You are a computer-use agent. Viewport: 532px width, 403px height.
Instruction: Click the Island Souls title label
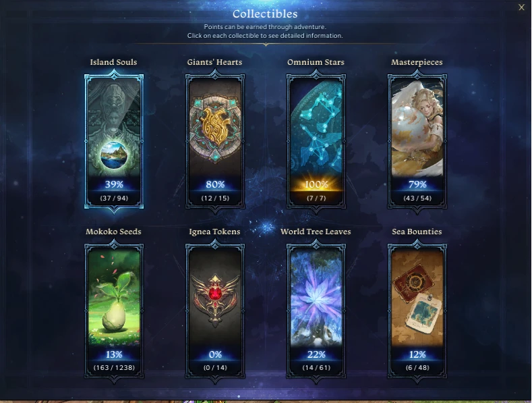click(x=114, y=62)
